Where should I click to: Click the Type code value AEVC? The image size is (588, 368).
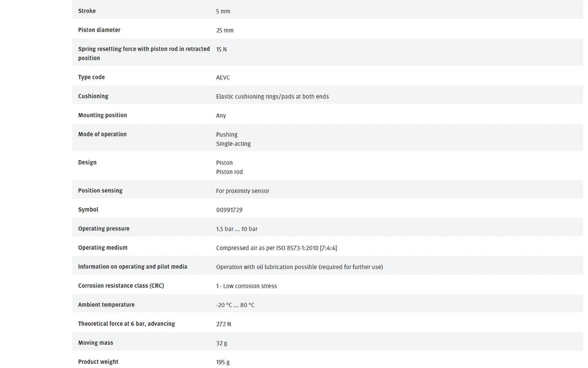223,78
